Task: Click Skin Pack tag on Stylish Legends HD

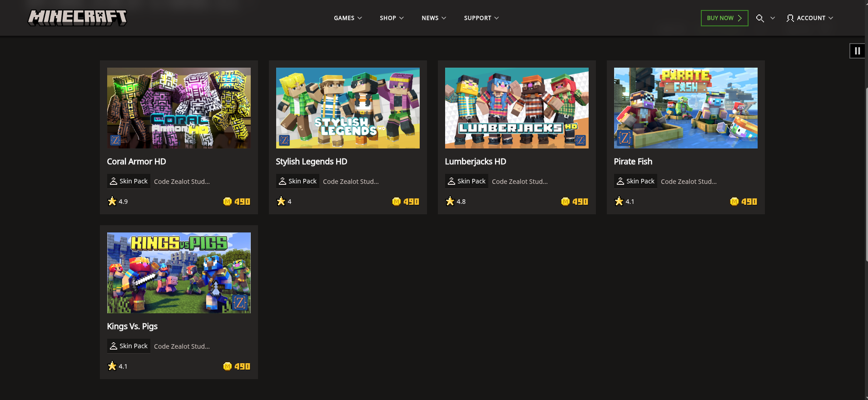Action: point(298,181)
